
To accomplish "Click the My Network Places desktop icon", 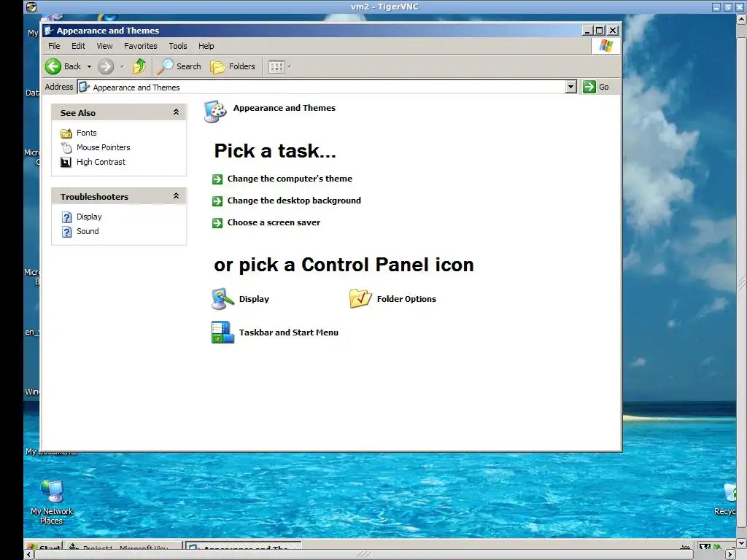I will click(52, 491).
